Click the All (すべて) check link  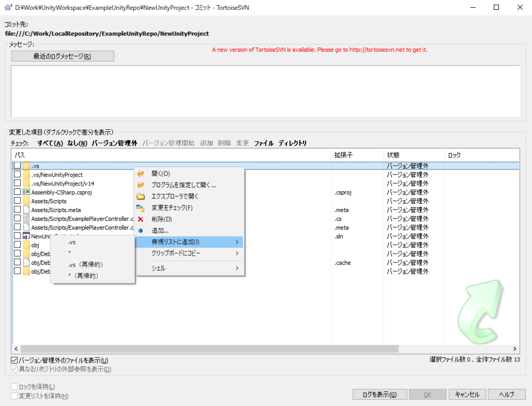click(50, 143)
